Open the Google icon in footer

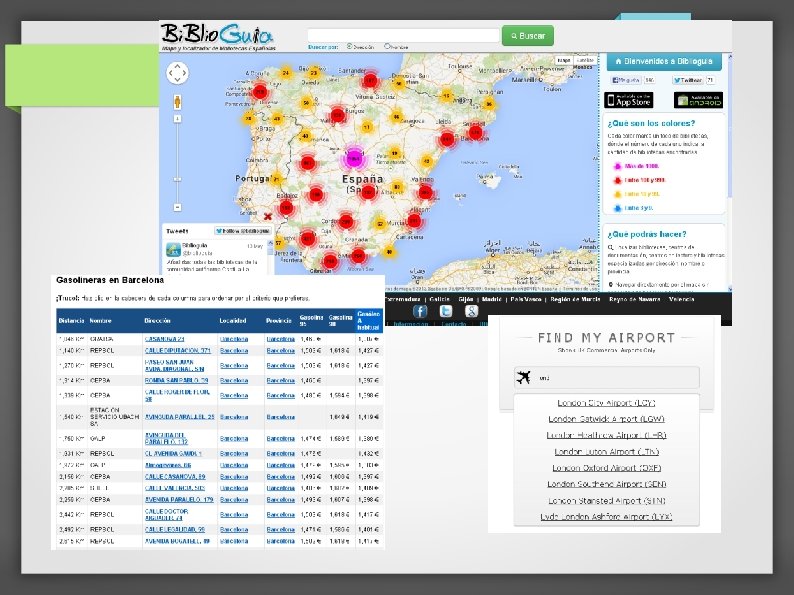click(471, 311)
